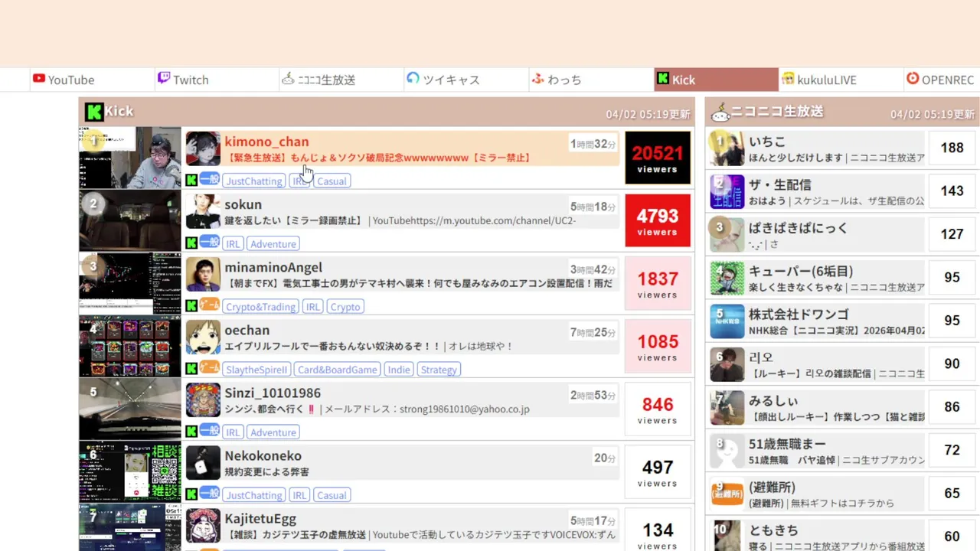Open kimono_chan channel name link
The height and width of the screenshot is (551, 980).
coord(266,142)
